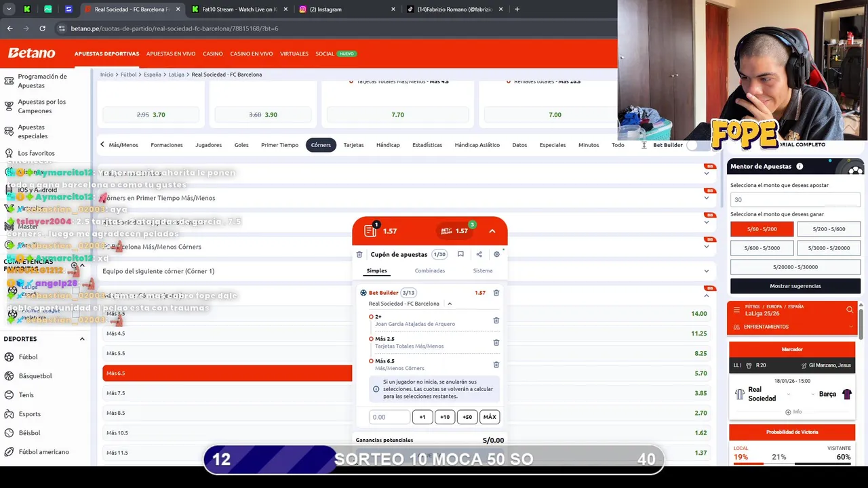Delete entire bet slip with trash icon beside Cupón de apuestas
This screenshot has width=868, height=488.
(x=359, y=255)
